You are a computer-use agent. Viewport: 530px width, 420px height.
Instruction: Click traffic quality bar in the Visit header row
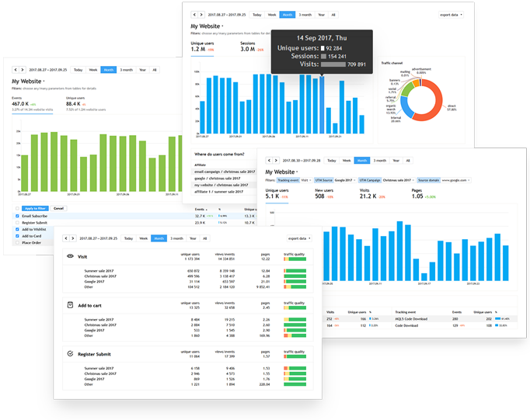(x=295, y=259)
